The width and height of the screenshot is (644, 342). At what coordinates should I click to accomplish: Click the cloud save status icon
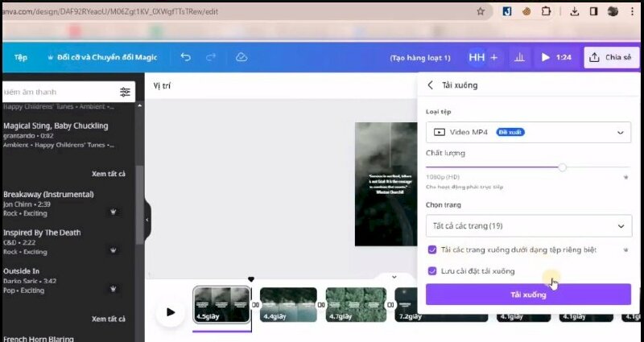pos(242,57)
